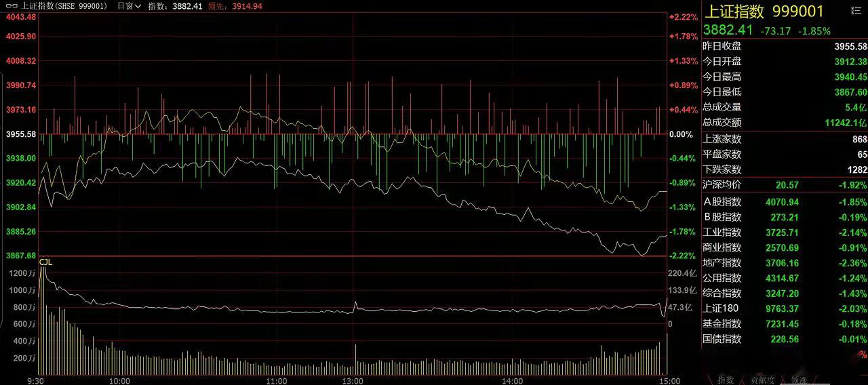The image size is (868, 385).
Task: Click the 昨日收盘 3955.58 row
Action: point(785,46)
